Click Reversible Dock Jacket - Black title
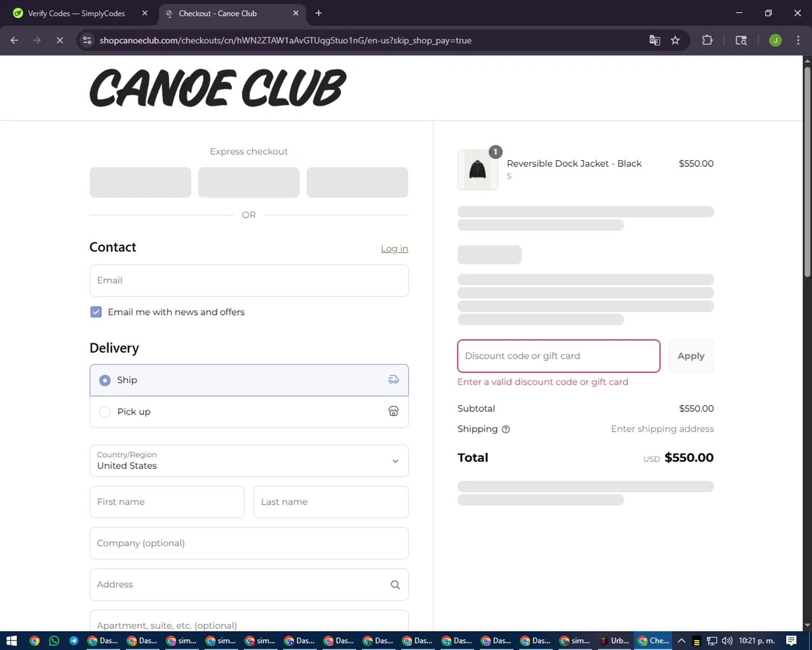The width and height of the screenshot is (812, 650). [x=574, y=164]
